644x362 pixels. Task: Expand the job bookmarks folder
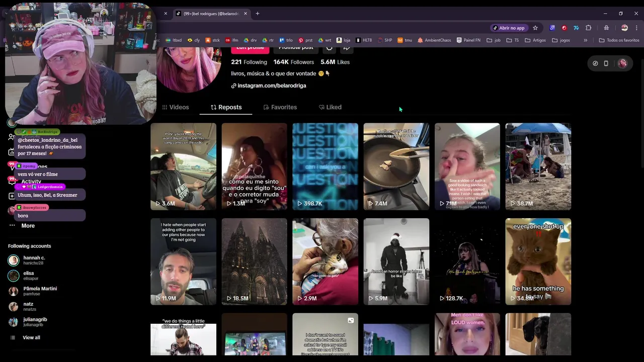[x=494, y=40]
